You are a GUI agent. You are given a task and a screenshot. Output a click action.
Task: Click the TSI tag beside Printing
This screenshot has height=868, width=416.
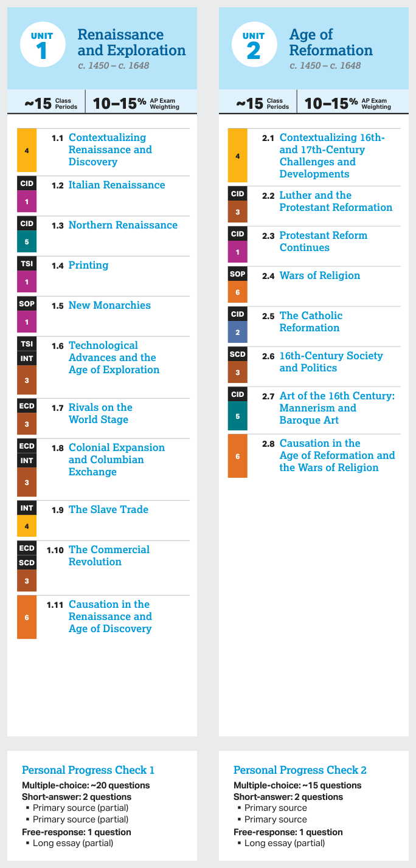pyautogui.click(x=27, y=264)
